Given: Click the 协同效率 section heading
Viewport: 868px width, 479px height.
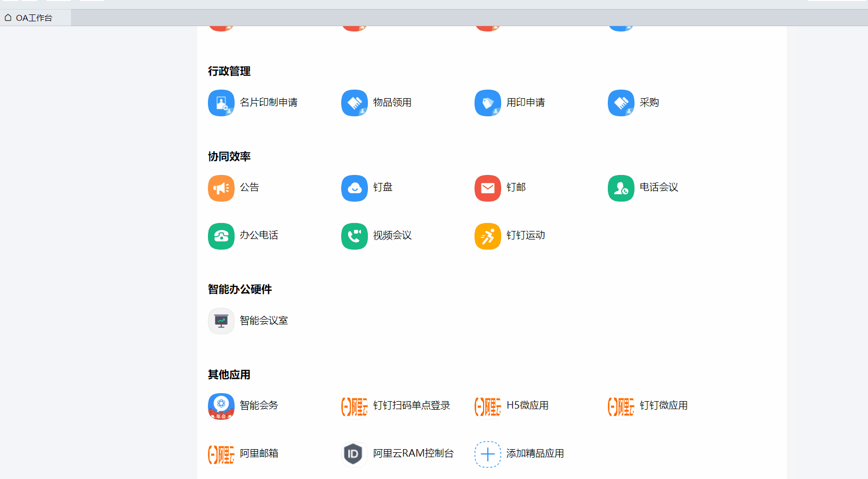Looking at the screenshot, I should [229, 156].
